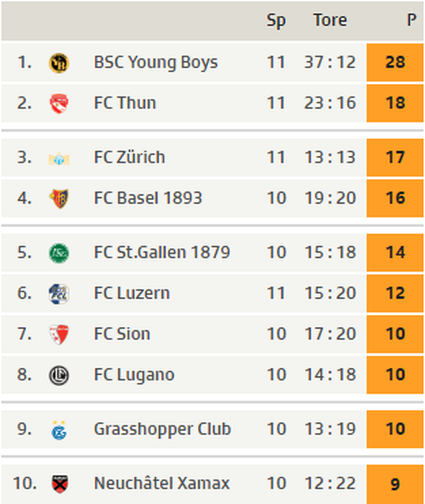Viewport: 425px width, 504px height.
Task: Click the BSC Young Boys club logo
Action: (x=59, y=63)
